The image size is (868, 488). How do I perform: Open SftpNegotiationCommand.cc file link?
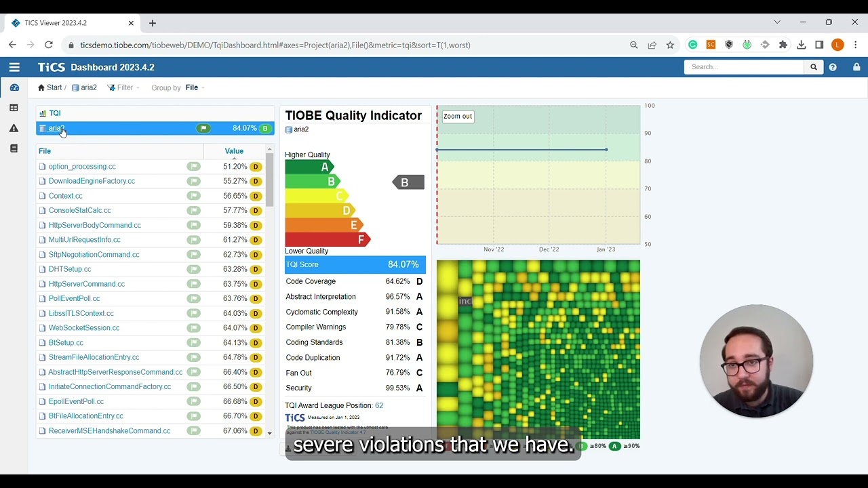pyautogui.click(x=94, y=254)
